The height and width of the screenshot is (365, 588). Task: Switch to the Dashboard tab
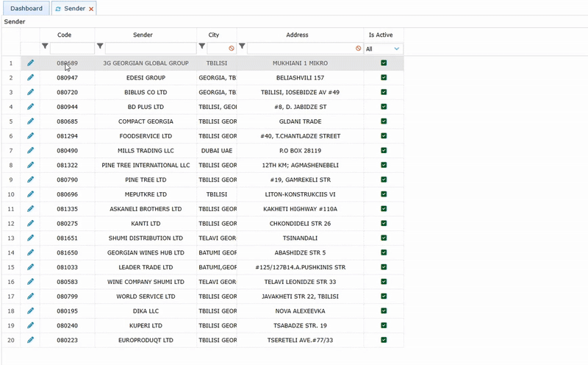pyautogui.click(x=26, y=9)
